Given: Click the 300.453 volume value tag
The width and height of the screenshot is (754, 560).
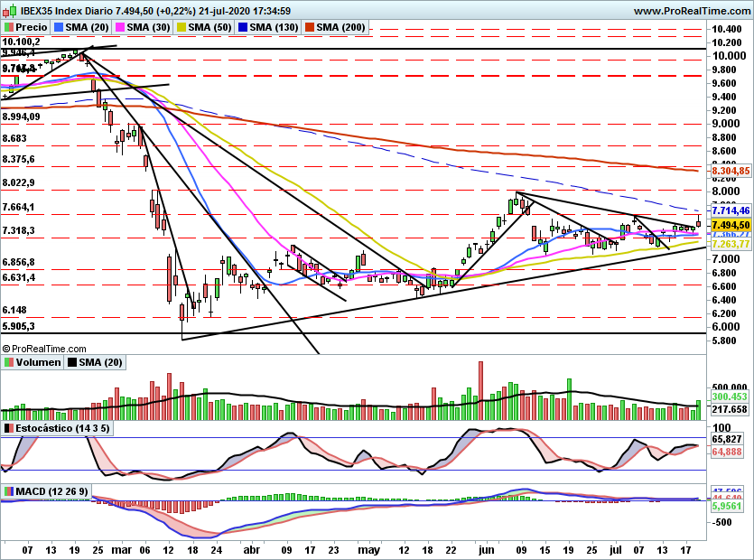Looking at the screenshot, I should [730, 397].
